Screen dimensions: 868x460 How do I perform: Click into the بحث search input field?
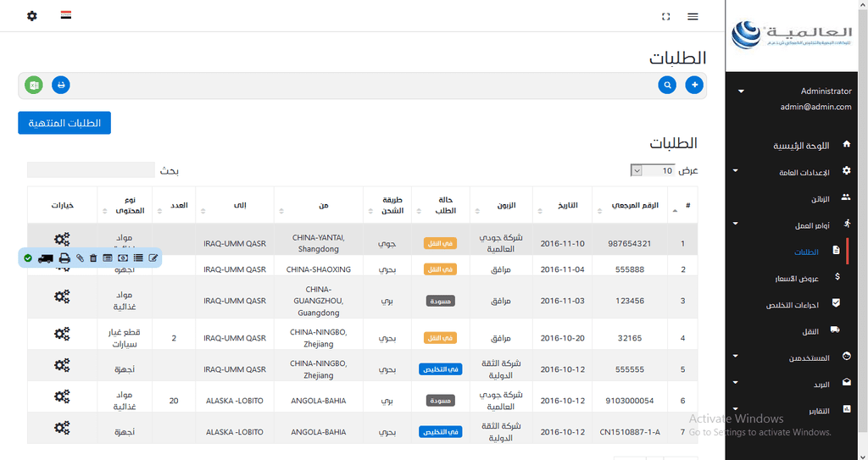[91, 170]
